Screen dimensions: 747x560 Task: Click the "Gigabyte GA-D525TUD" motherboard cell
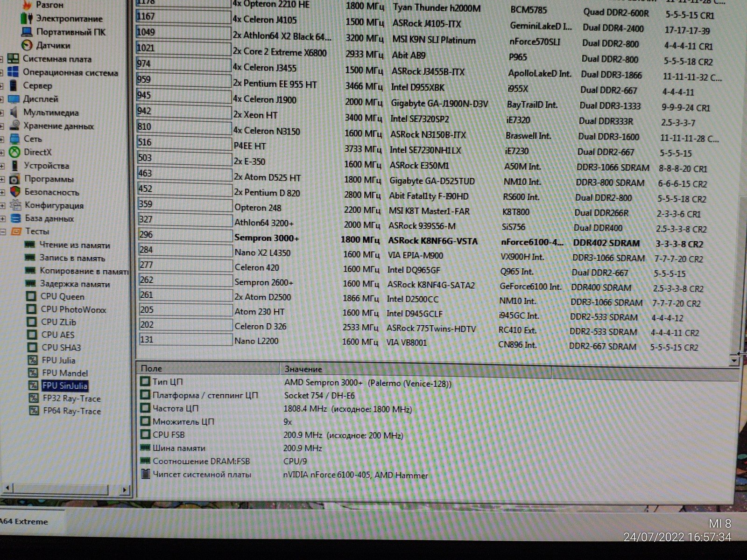(x=432, y=181)
